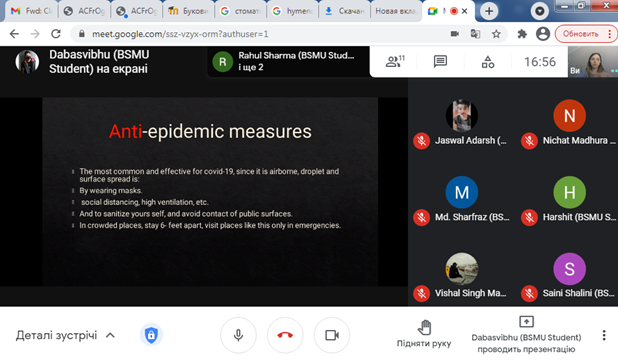Click the self-view video thumbnail
The image size is (618, 363).
[x=593, y=62]
